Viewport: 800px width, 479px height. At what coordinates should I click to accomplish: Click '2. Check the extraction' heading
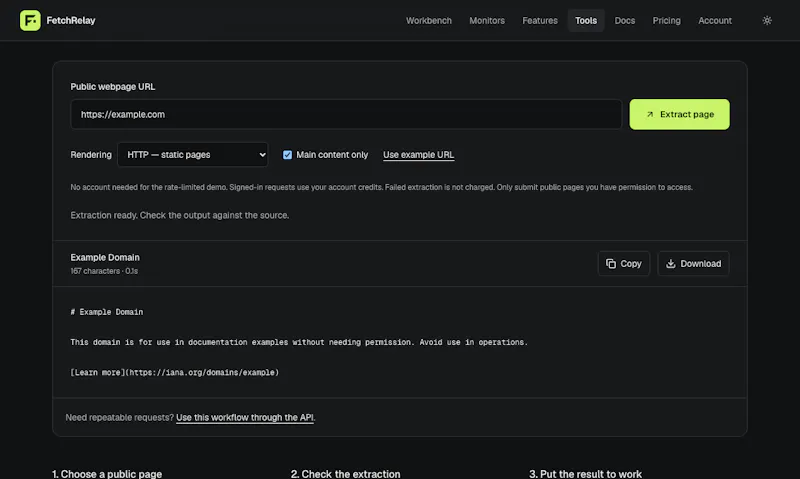[x=345, y=474]
